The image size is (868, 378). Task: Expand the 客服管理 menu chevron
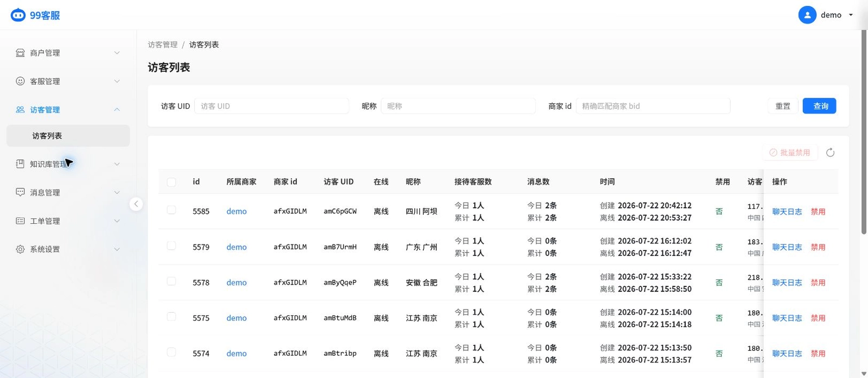[x=117, y=81]
